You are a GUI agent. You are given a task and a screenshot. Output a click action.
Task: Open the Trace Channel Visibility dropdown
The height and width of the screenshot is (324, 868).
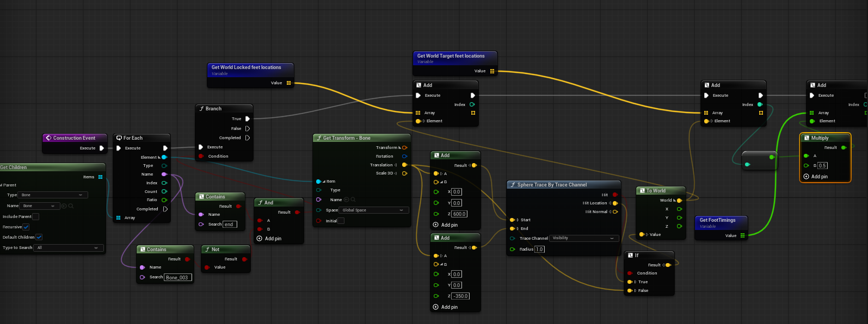583,238
